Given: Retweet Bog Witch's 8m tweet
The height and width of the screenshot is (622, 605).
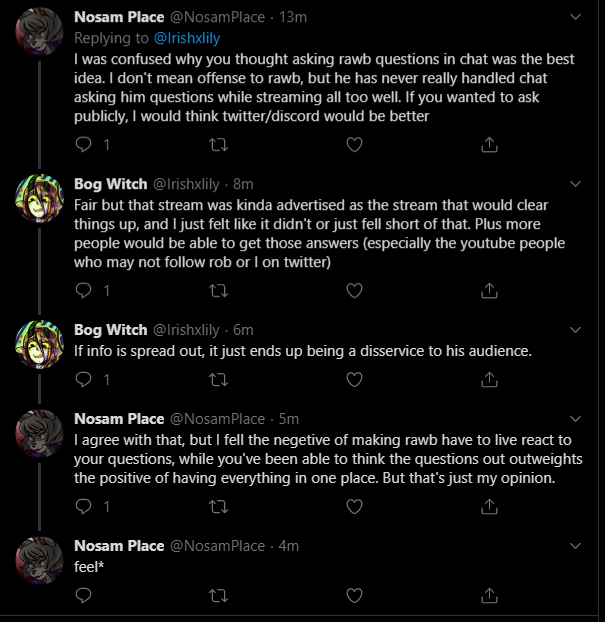Looking at the screenshot, I should pyautogui.click(x=219, y=291).
